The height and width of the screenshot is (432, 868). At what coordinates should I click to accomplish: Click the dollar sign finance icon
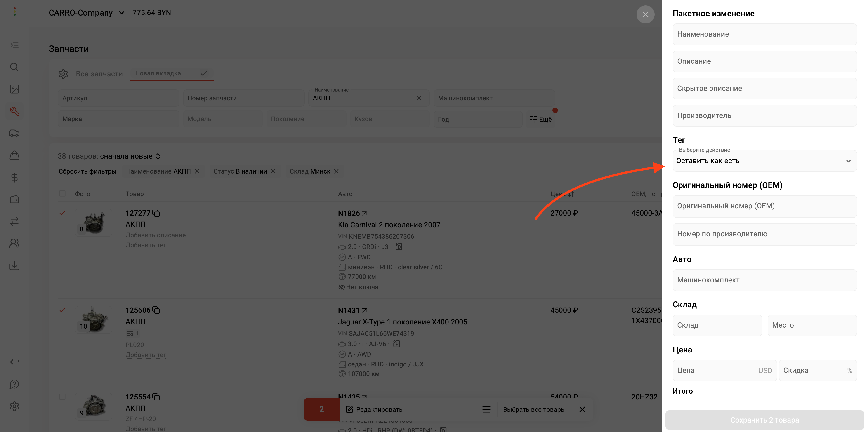pos(14,177)
